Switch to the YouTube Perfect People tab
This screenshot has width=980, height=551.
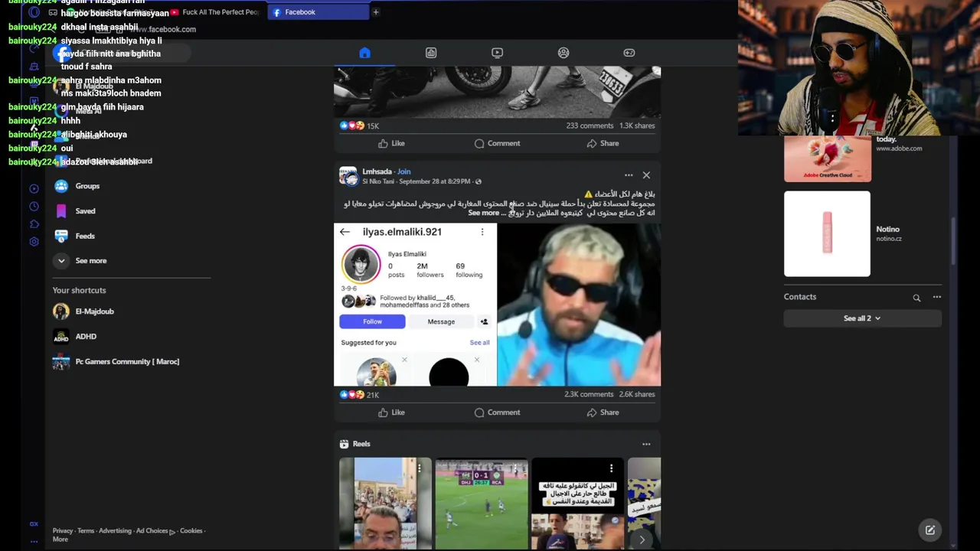pyautogui.click(x=216, y=12)
